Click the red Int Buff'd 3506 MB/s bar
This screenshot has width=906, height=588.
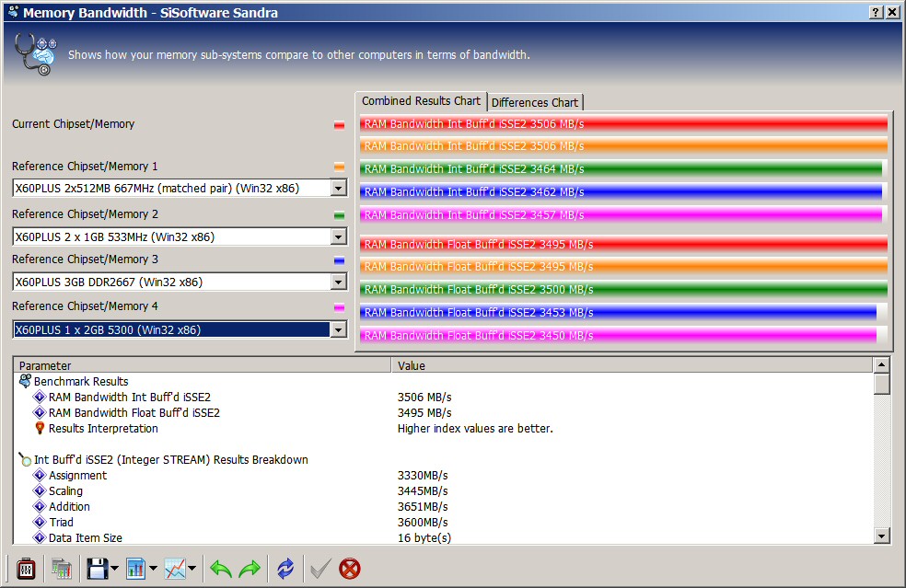pyautogui.click(x=623, y=123)
